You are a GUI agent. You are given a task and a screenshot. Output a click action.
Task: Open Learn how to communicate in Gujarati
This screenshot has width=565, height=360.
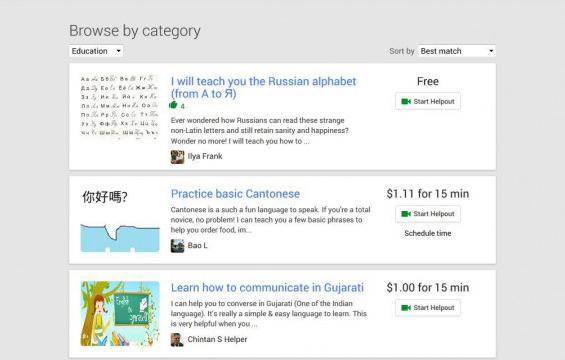(x=267, y=288)
